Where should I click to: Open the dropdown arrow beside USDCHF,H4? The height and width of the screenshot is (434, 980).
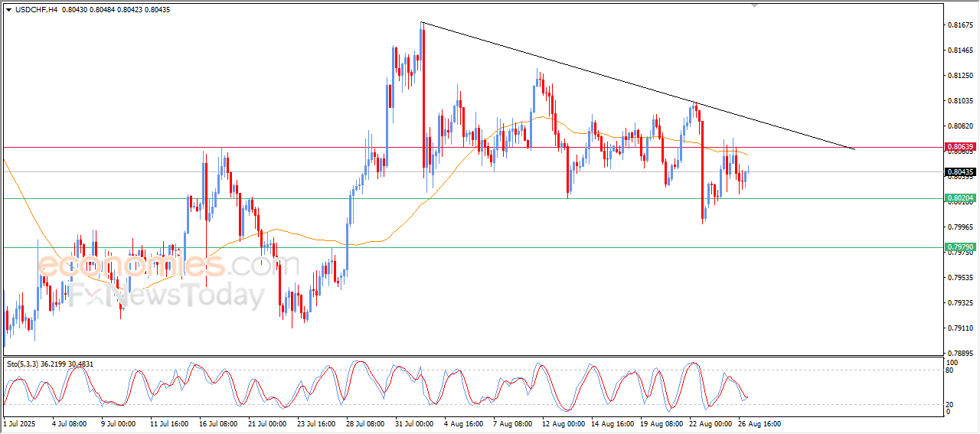pos(8,8)
